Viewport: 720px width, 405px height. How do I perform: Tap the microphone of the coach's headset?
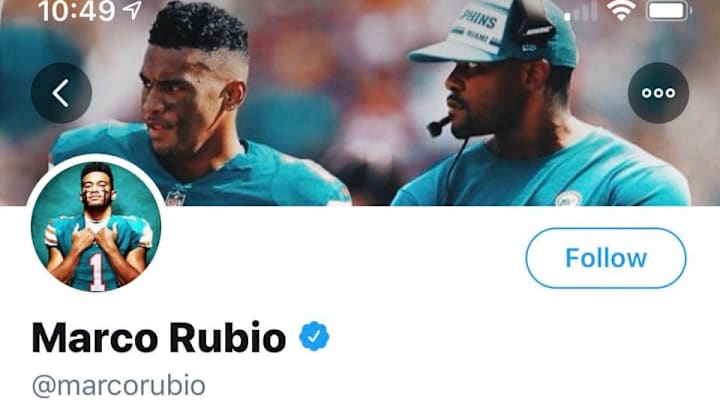pos(438,126)
